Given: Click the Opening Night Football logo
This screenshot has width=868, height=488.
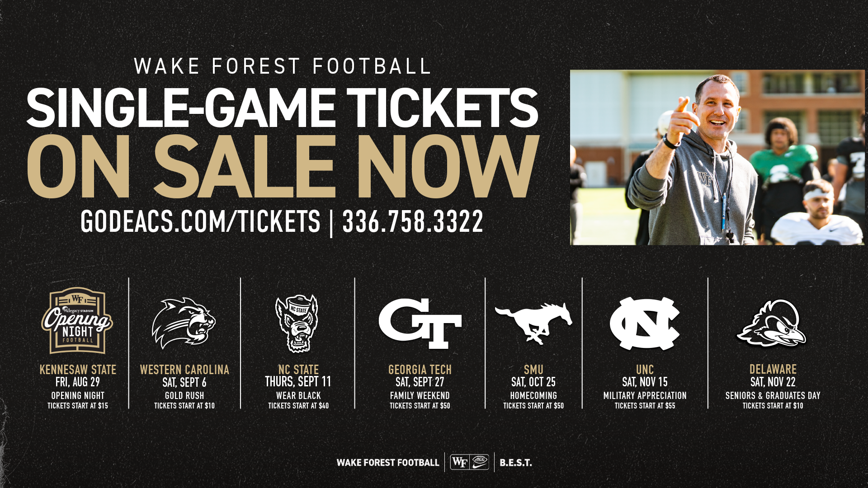Looking at the screenshot, I should (x=77, y=321).
